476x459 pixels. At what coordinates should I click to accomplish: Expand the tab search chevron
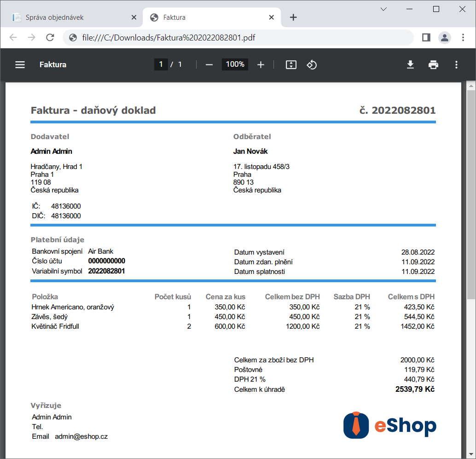pyautogui.click(x=383, y=9)
